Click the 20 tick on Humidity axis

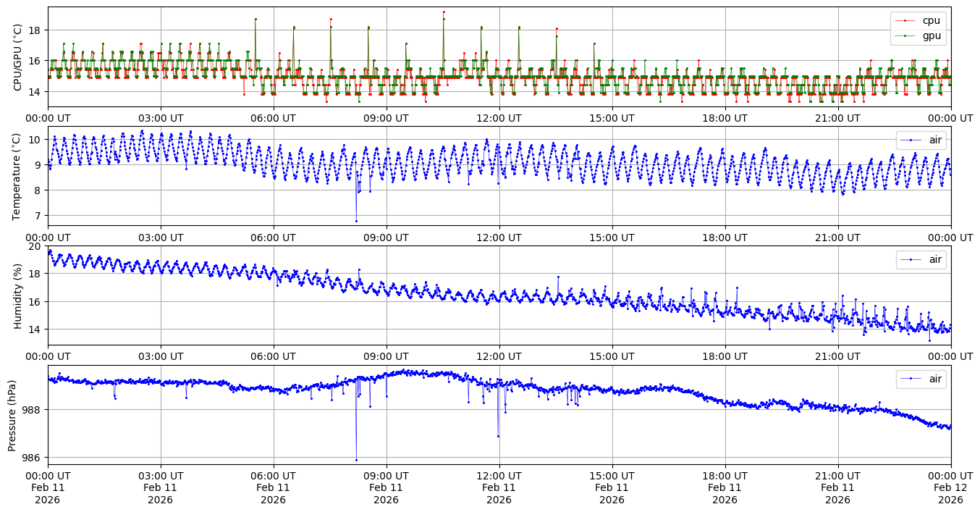click(35, 246)
